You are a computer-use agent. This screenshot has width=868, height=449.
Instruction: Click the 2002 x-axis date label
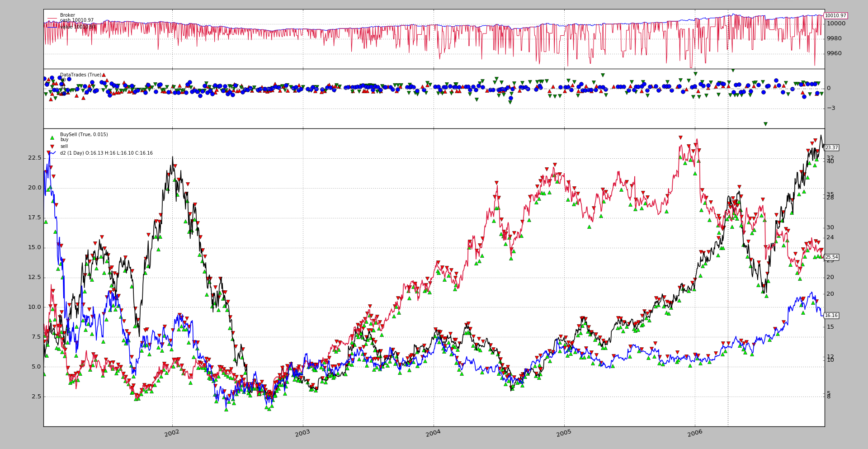(x=172, y=433)
